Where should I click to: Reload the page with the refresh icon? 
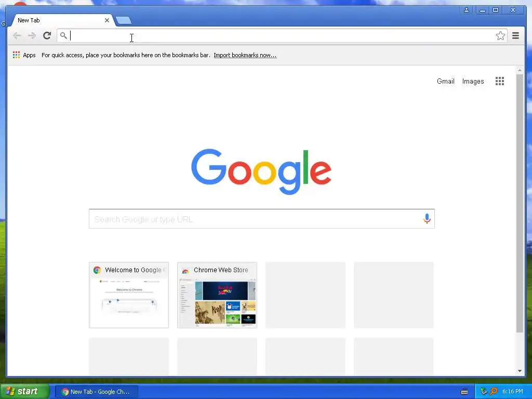point(47,35)
